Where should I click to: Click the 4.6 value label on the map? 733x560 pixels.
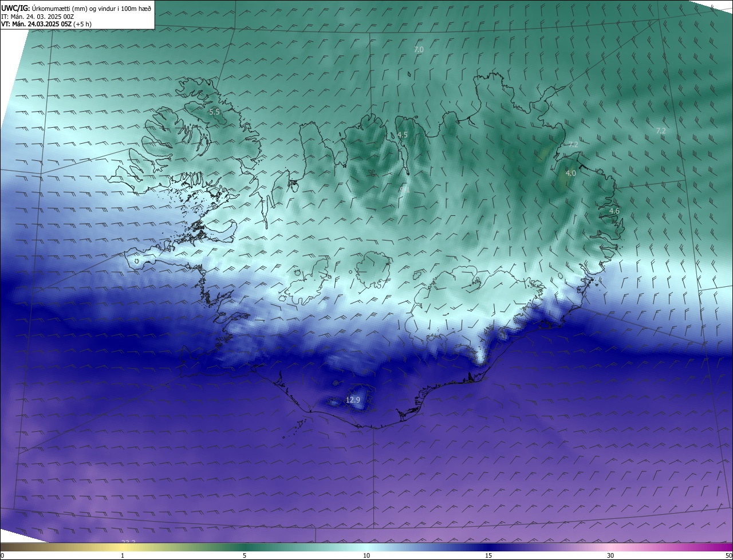(614, 211)
